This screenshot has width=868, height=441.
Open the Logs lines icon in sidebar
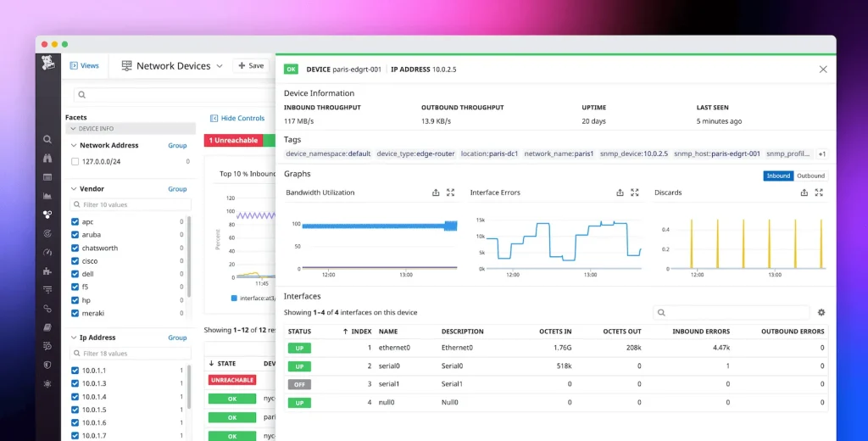[47, 290]
